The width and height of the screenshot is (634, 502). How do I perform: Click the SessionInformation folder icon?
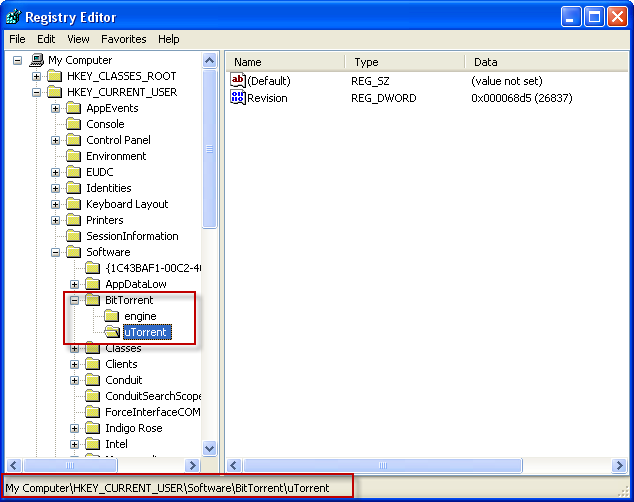[x=74, y=236]
